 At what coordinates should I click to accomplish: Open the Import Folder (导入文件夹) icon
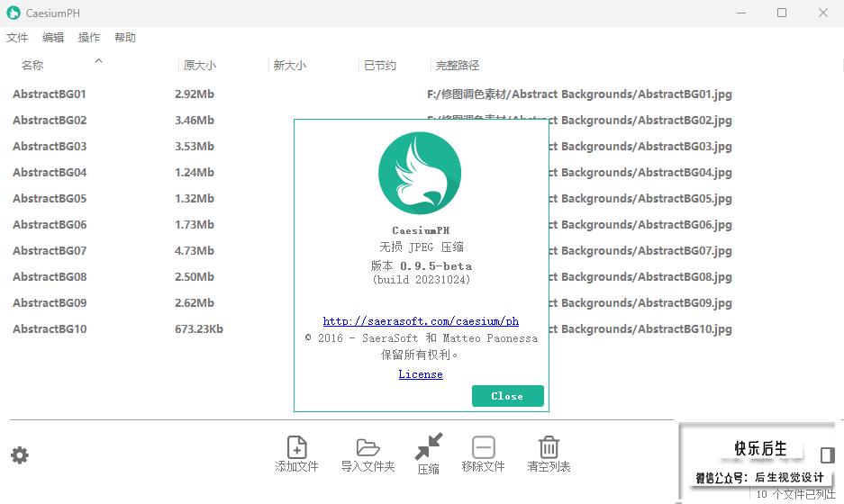[368, 447]
